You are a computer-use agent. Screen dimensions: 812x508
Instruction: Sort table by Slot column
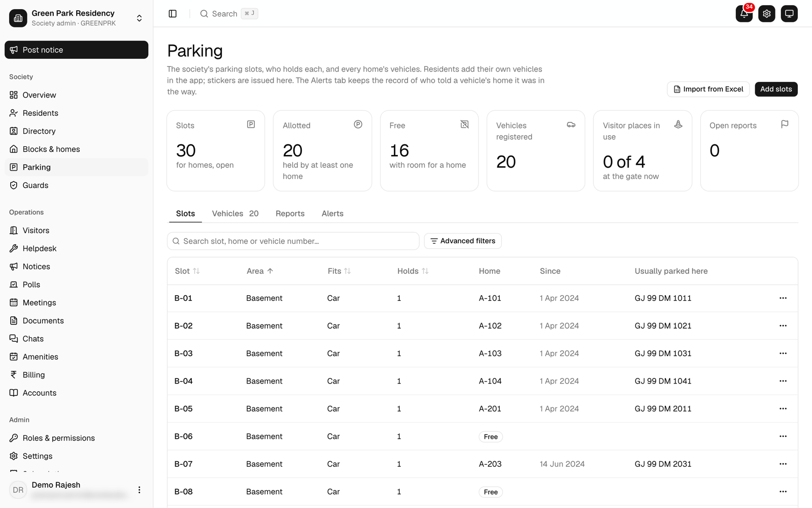coord(187,271)
